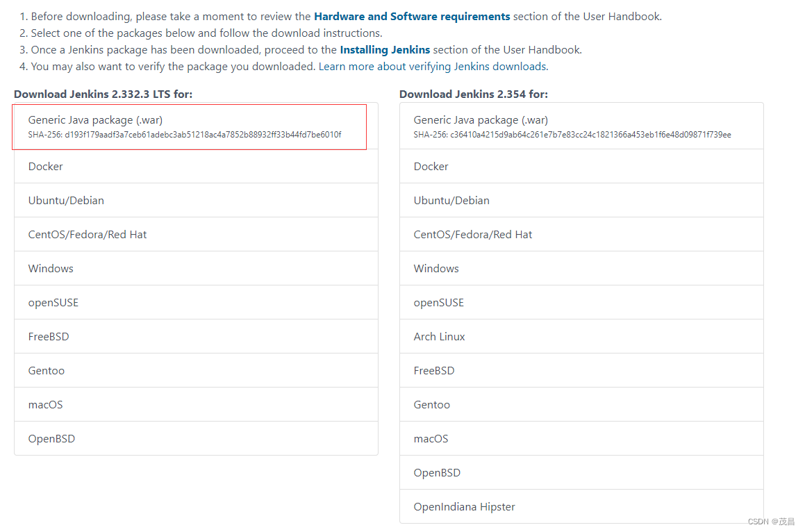Pick FreeBSD under Jenkins 2.354
805x532 pixels.
pos(581,370)
